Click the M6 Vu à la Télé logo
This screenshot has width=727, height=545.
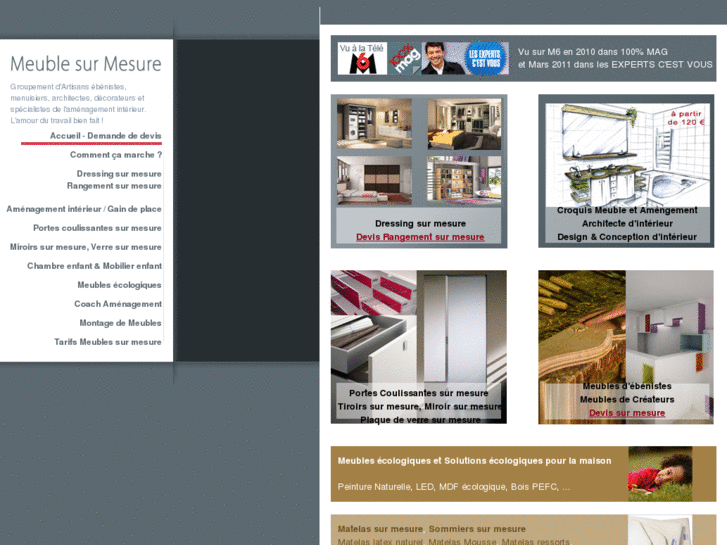click(x=362, y=58)
